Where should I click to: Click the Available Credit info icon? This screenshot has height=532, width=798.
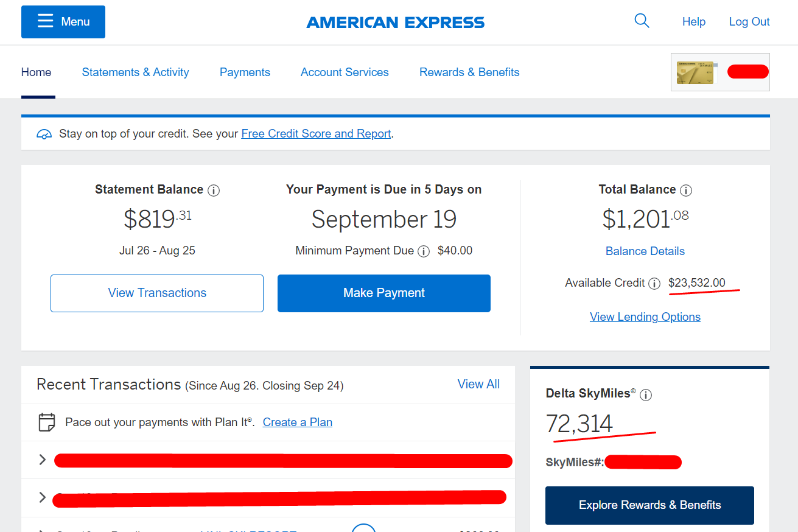(654, 284)
